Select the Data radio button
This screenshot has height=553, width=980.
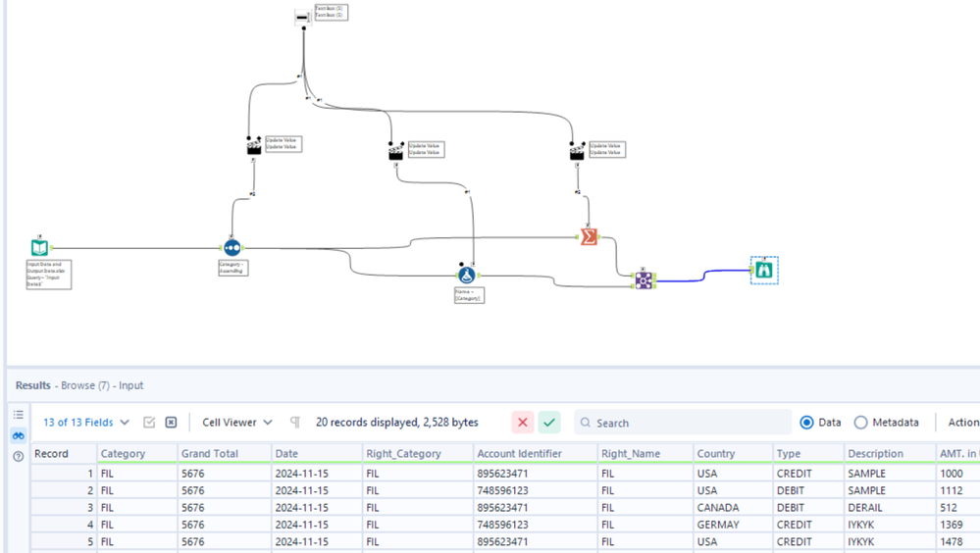click(x=807, y=423)
